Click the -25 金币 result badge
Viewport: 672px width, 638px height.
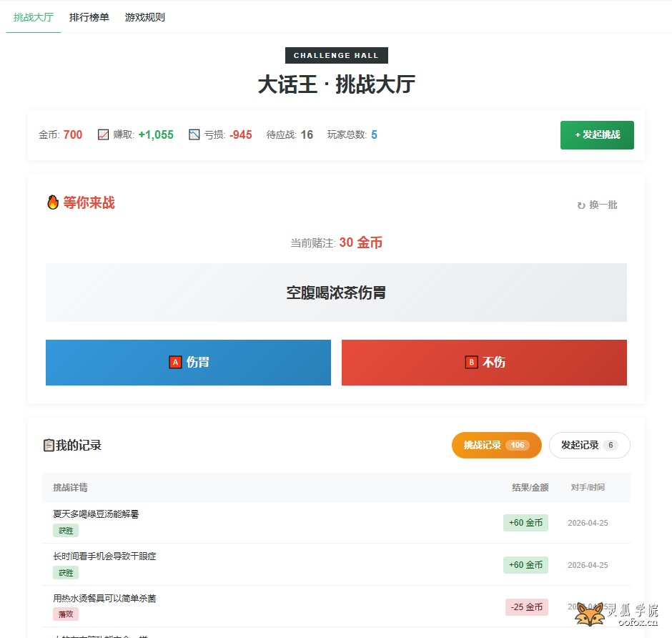[526, 607]
